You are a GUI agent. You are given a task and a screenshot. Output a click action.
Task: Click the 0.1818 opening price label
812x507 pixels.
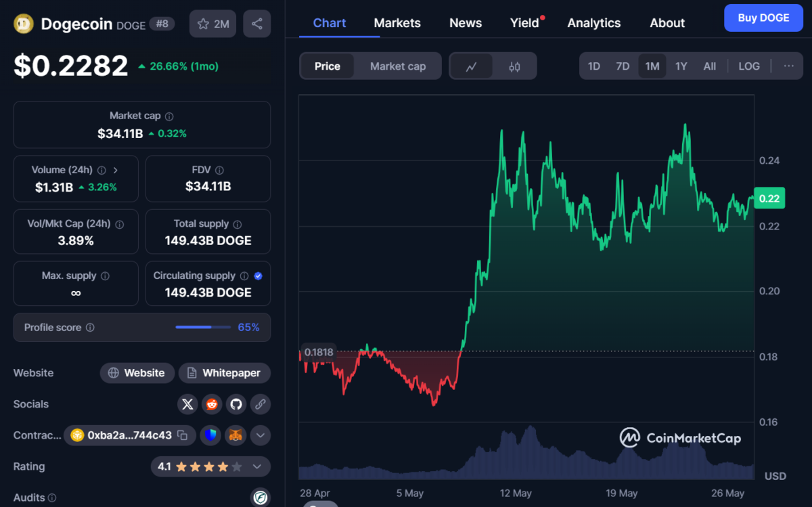[x=319, y=352]
